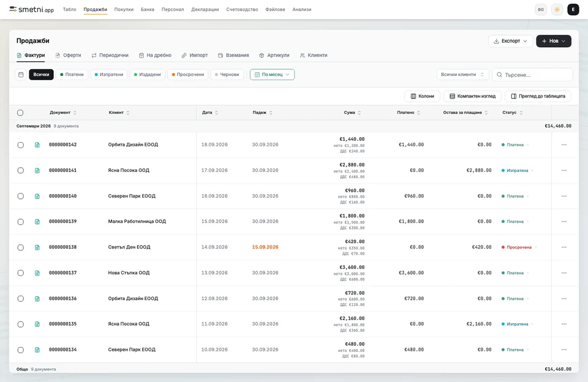This screenshot has width=588, height=382.
Task: Open the Всички клиенти filter dropdown
Action: [x=463, y=75]
